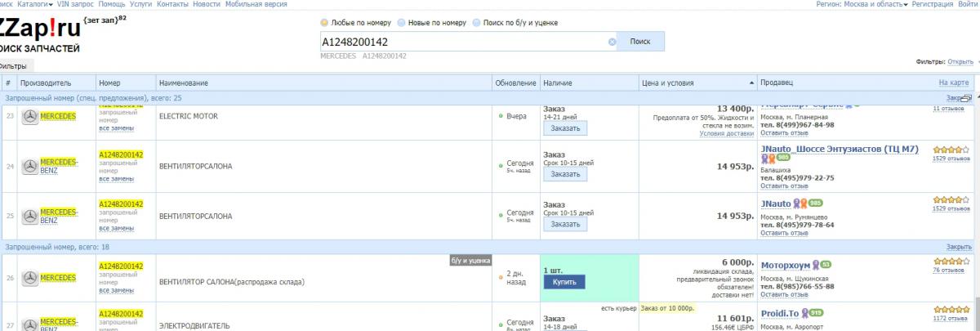Click Заказать button in the 13 400р. row

(x=565, y=128)
